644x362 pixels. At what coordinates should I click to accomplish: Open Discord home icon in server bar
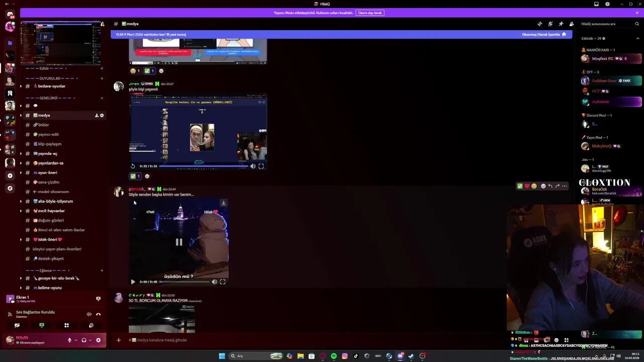10,14
